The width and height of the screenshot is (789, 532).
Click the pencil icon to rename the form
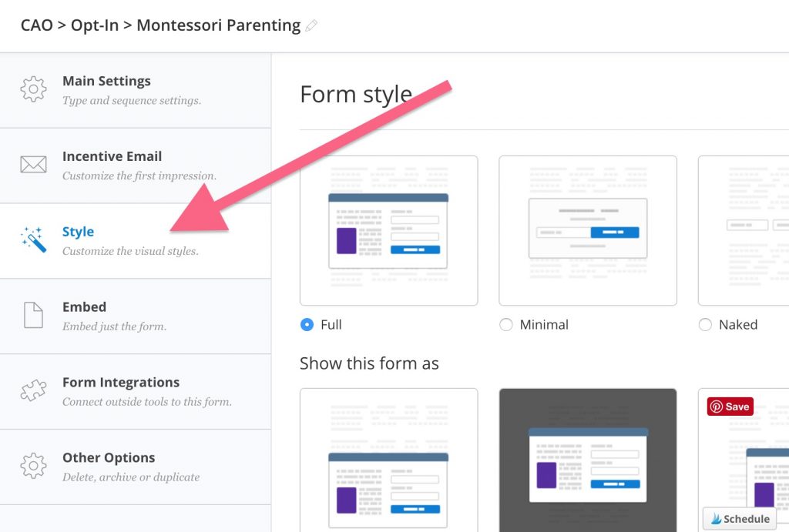pos(311,25)
